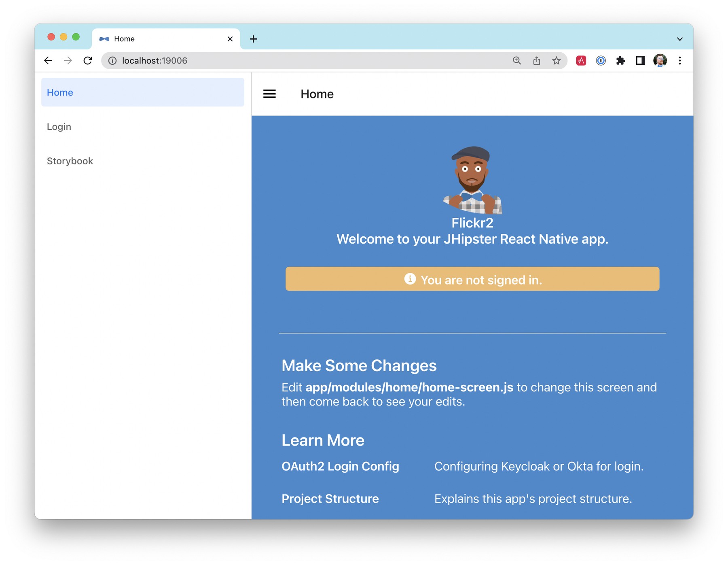Select Home in the sidebar drawer
728x565 pixels.
(143, 92)
